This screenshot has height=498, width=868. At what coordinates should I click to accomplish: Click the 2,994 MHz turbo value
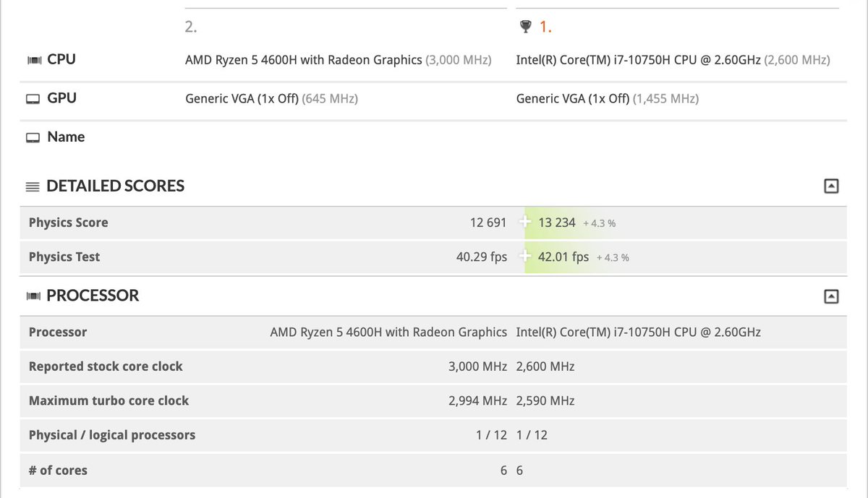coord(478,400)
